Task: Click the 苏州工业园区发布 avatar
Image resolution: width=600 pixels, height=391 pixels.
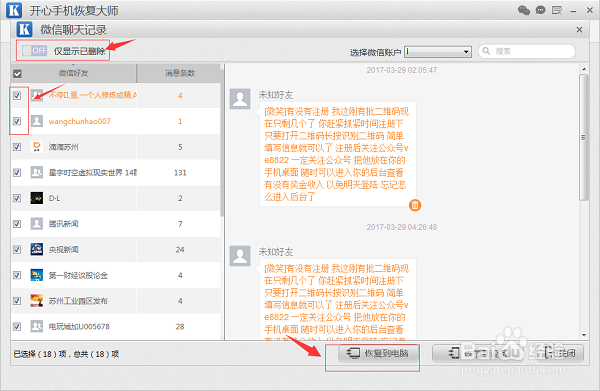Action: [x=37, y=301]
